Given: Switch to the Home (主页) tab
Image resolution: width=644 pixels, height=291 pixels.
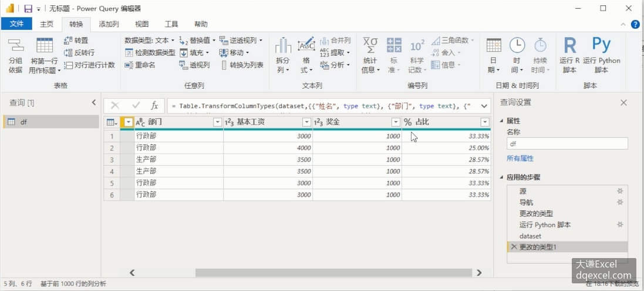Looking at the screenshot, I should pyautogui.click(x=46, y=24).
